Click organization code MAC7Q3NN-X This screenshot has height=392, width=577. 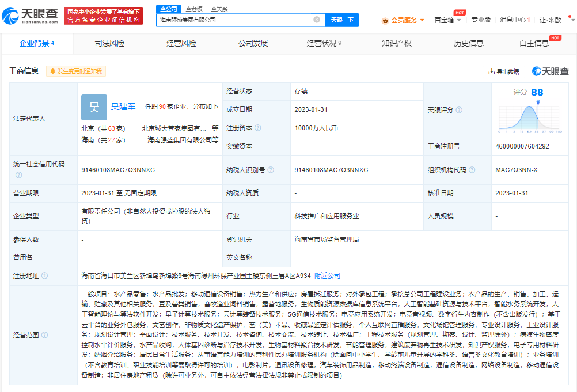[517, 170]
